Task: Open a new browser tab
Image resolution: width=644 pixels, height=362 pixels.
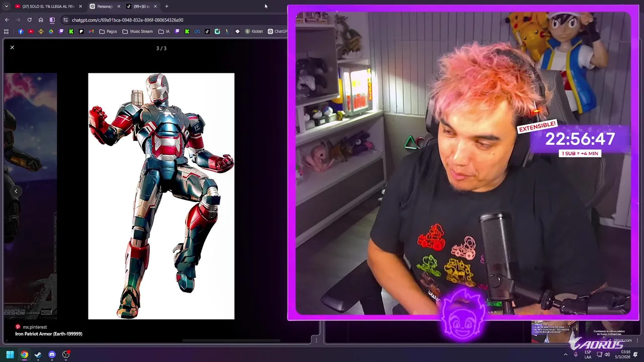Action: [167, 6]
